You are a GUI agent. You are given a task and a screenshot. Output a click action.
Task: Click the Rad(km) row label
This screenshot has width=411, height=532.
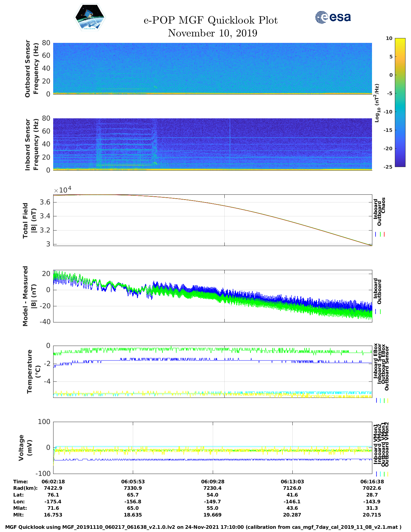(x=25, y=488)
